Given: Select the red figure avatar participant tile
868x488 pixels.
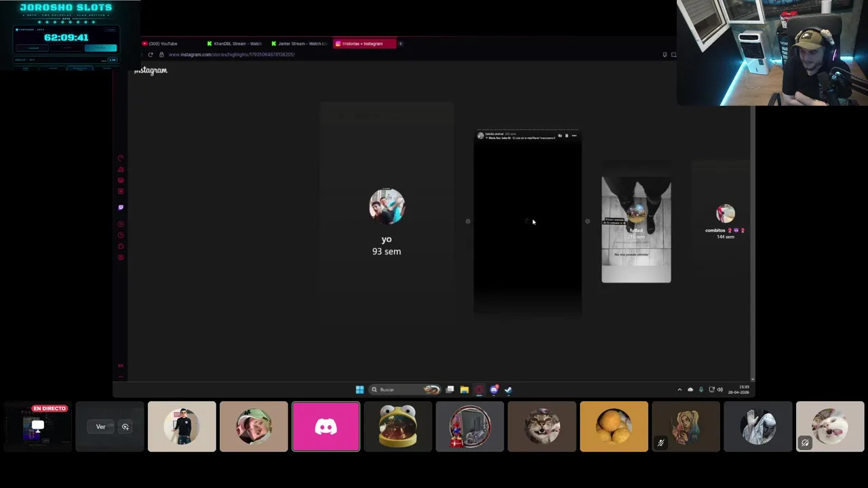Looking at the screenshot, I should point(470,426).
